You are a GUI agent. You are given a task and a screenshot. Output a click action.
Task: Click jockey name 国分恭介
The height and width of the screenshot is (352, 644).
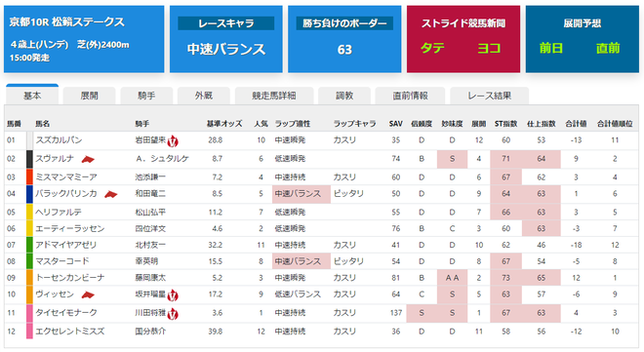click(150, 332)
